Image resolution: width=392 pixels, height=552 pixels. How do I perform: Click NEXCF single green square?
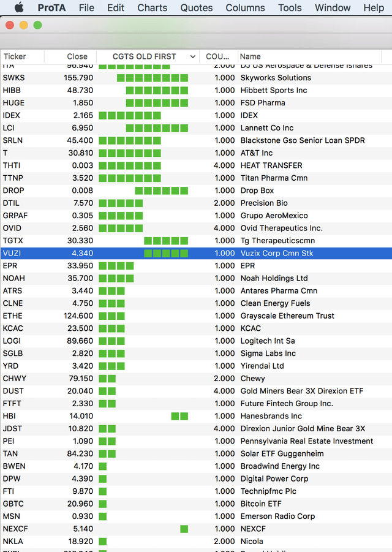(x=184, y=529)
